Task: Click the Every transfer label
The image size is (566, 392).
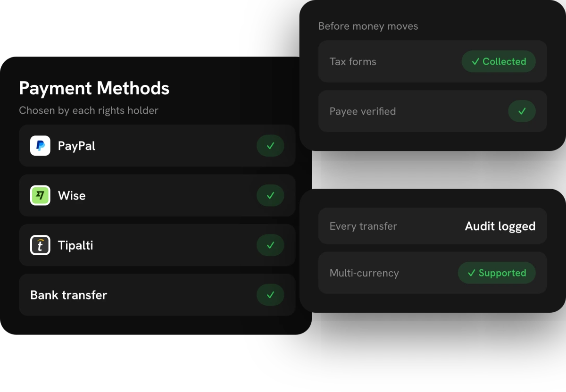Action: tap(363, 226)
